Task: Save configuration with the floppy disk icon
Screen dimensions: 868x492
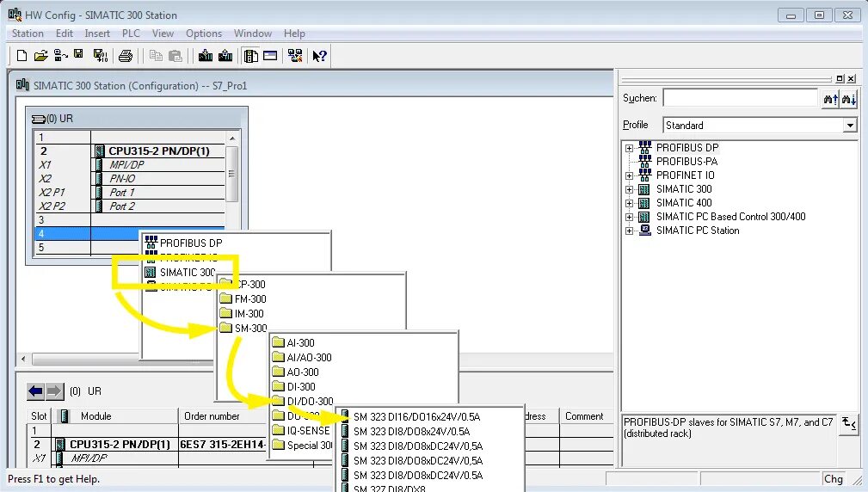Action: click(x=78, y=54)
